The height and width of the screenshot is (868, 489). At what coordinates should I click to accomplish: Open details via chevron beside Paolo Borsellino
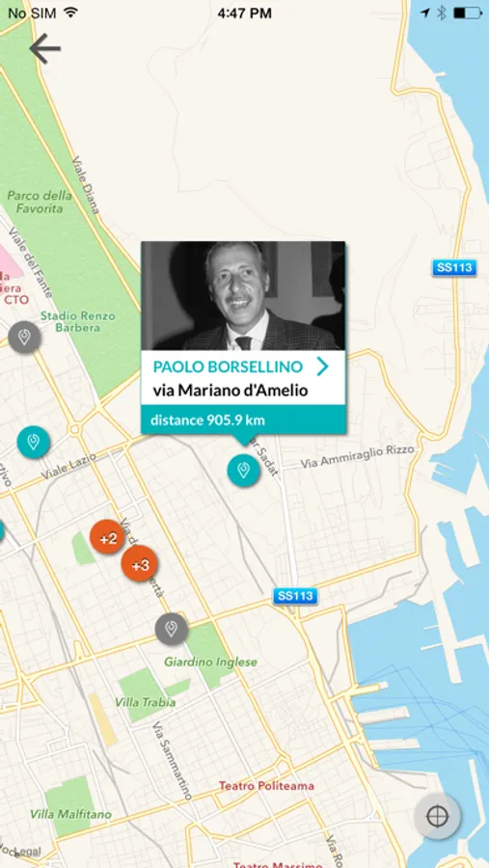coord(323,366)
